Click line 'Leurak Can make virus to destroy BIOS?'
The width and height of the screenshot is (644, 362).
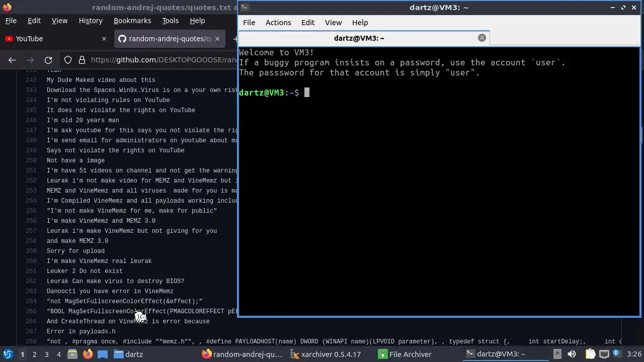(x=116, y=281)
